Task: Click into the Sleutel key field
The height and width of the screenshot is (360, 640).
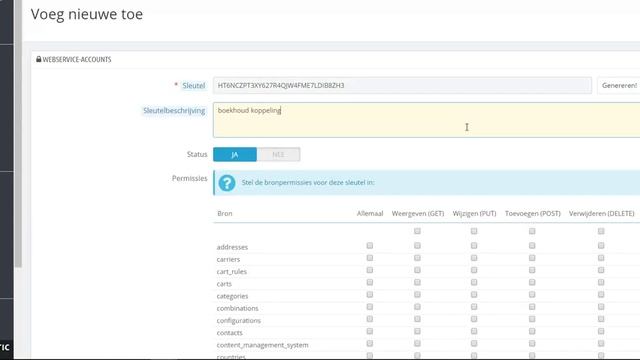Action: [x=402, y=85]
